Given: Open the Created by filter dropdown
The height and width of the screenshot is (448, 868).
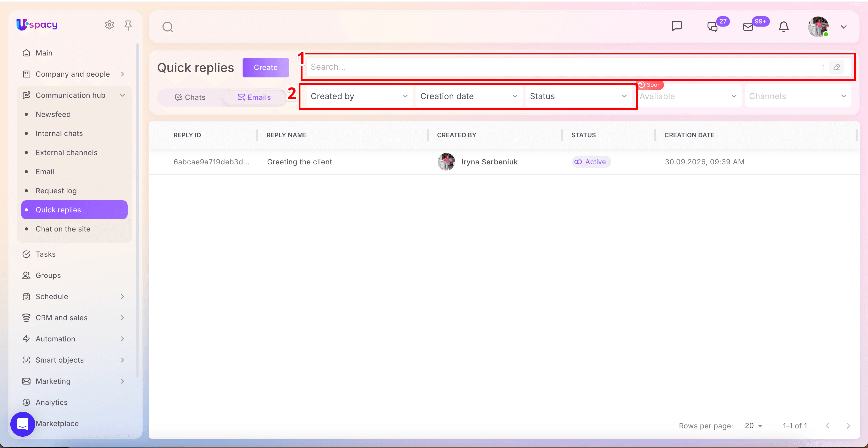Looking at the screenshot, I should (x=359, y=96).
